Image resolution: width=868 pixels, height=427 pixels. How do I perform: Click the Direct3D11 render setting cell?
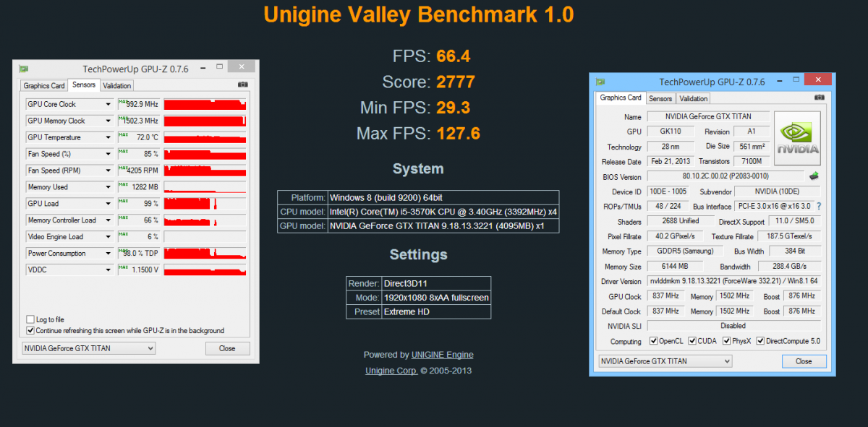(x=436, y=284)
